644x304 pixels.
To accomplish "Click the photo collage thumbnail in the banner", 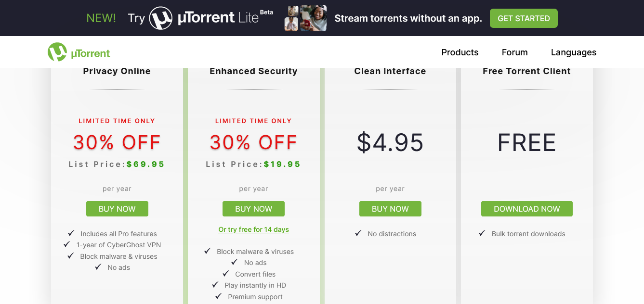I will (305, 18).
